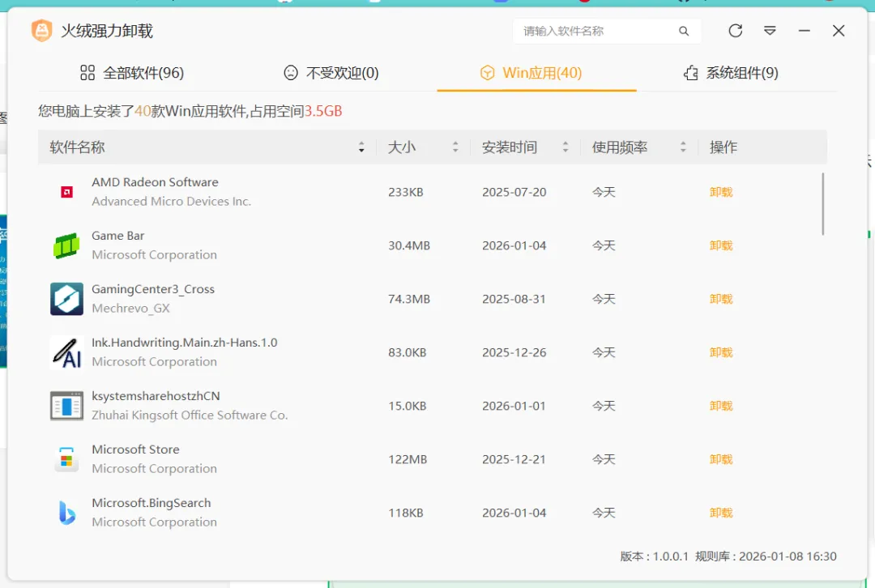Switch to the 不受欢迎(0) tab
The height and width of the screenshot is (588, 875).
coord(331,73)
